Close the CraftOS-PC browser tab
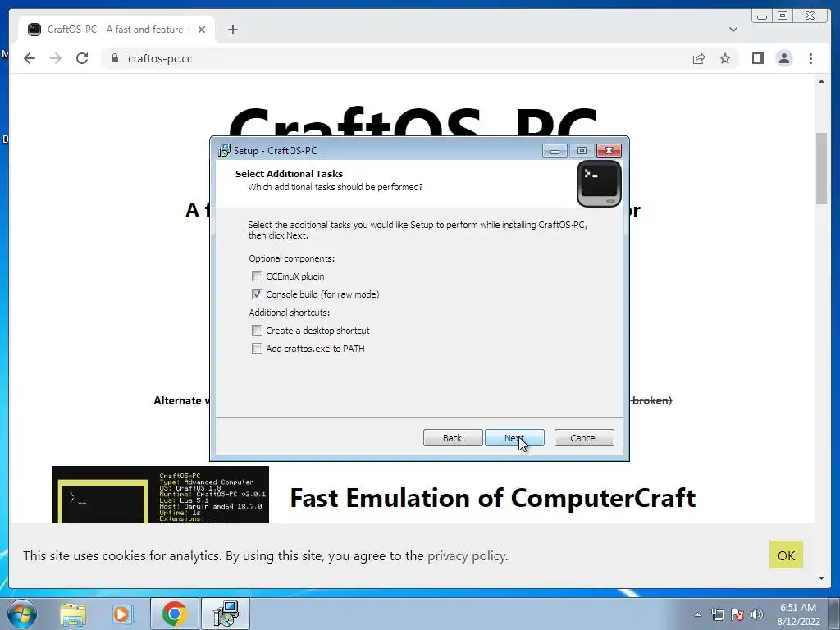 point(202,30)
